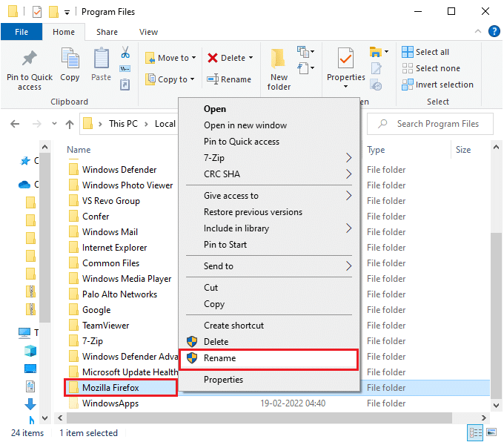The image size is (504, 442).
Task: Click the Search Program Files box
Action: 430,124
